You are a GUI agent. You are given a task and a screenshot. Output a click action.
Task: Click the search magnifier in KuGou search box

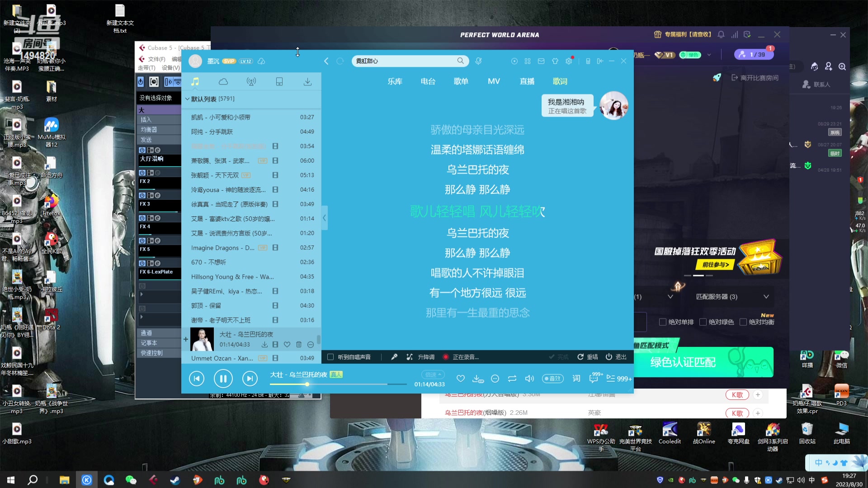[x=460, y=61]
